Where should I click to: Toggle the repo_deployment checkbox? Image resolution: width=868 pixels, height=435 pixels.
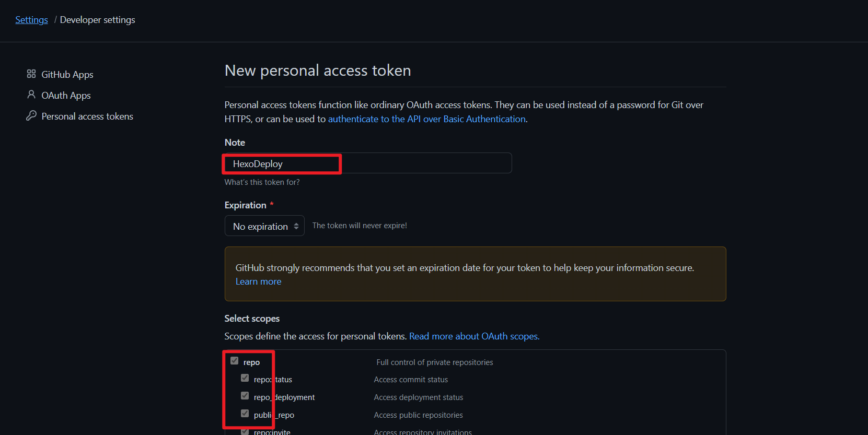245,396
